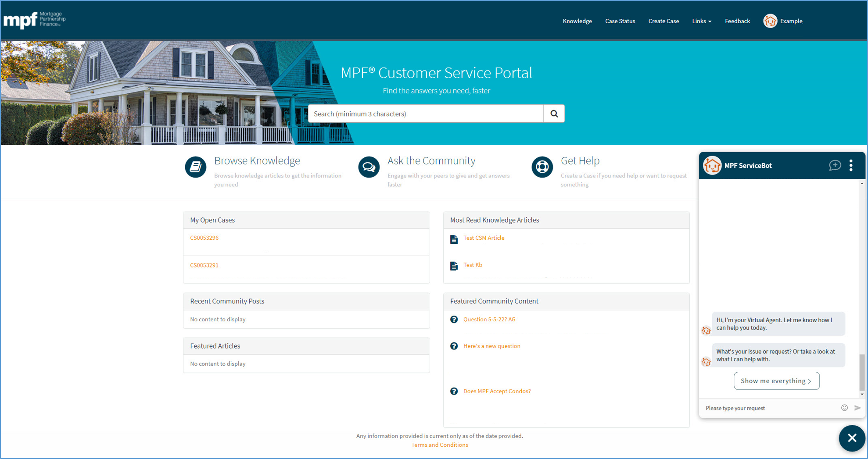Open Here's a new question post
This screenshot has width=868, height=459.
pyautogui.click(x=492, y=346)
